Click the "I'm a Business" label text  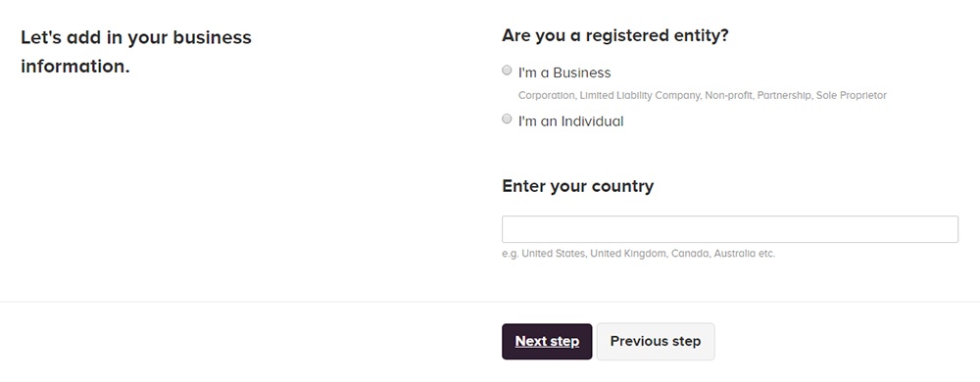pos(564,72)
